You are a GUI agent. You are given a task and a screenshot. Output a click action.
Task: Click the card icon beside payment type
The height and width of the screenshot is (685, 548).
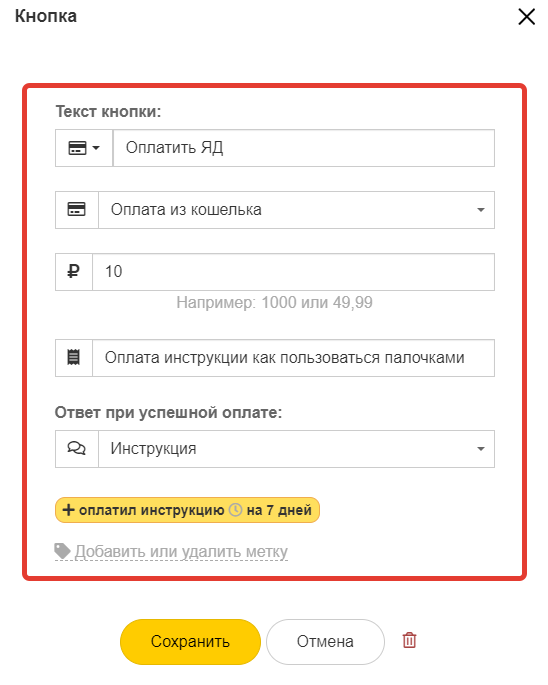(x=76, y=209)
